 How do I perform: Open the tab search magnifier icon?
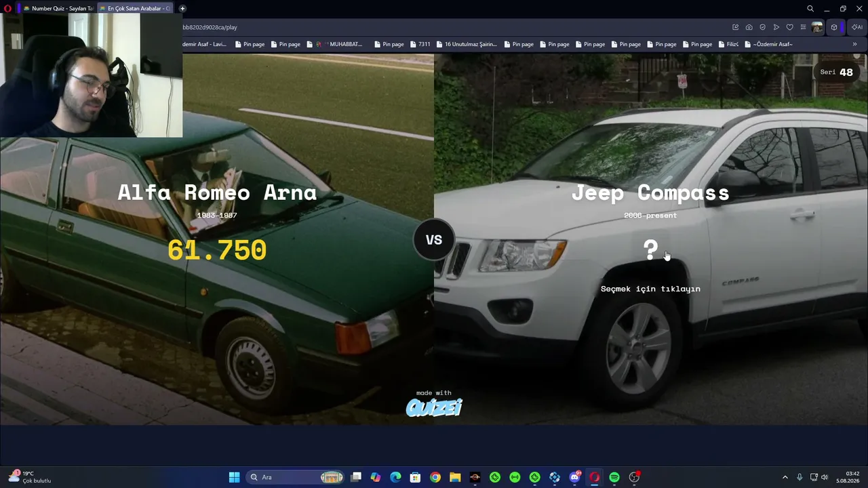click(x=810, y=8)
